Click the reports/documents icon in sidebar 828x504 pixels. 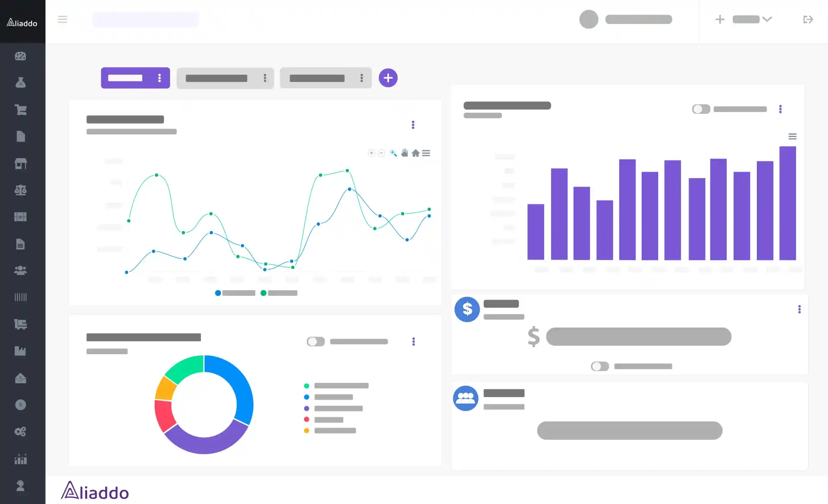21,136
